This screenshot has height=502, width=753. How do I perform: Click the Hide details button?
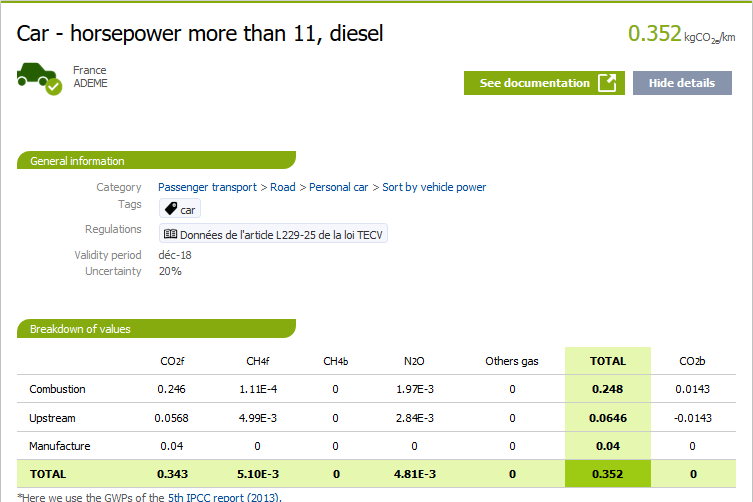(x=682, y=83)
